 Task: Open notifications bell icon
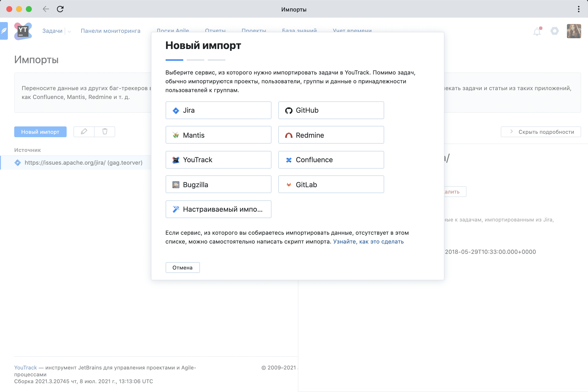537,31
